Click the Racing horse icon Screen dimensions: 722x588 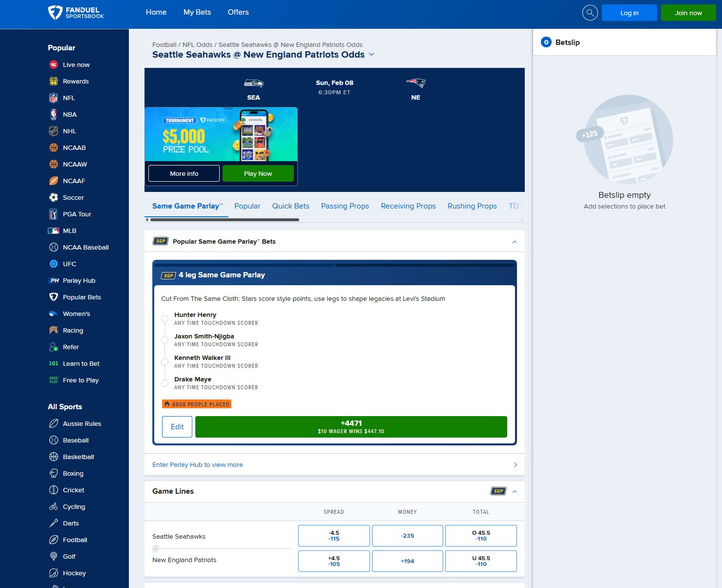(54, 330)
